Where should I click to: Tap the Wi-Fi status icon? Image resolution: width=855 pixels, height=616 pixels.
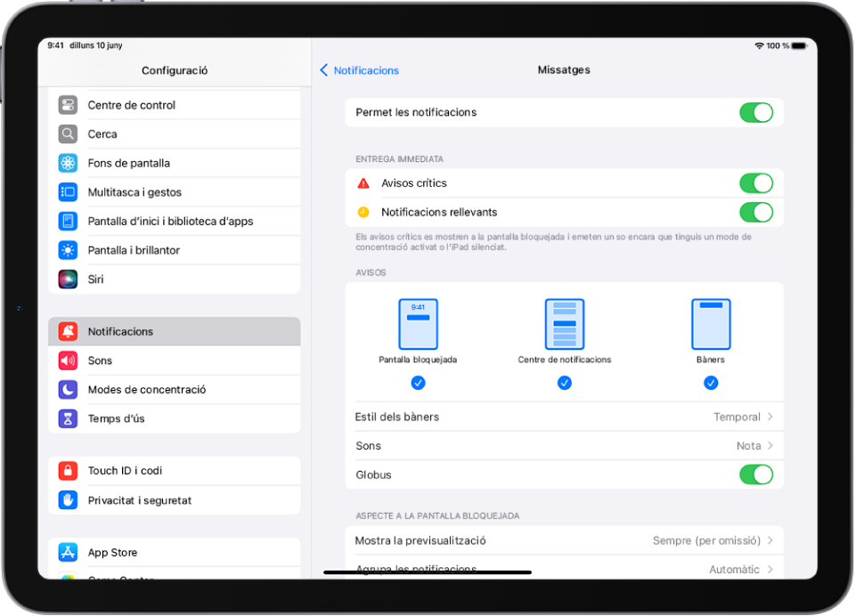tap(759, 45)
